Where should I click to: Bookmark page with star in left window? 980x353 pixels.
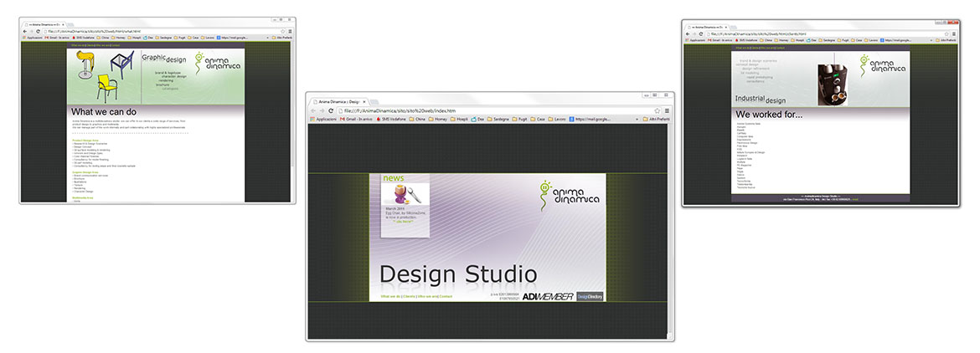pyautogui.click(x=282, y=31)
